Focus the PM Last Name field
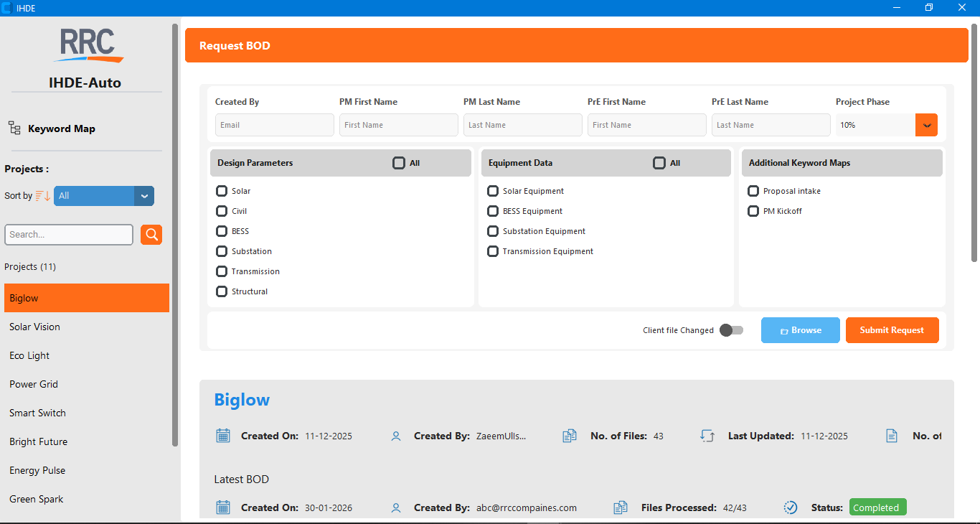The width and height of the screenshot is (980, 524). pyautogui.click(x=523, y=125)
